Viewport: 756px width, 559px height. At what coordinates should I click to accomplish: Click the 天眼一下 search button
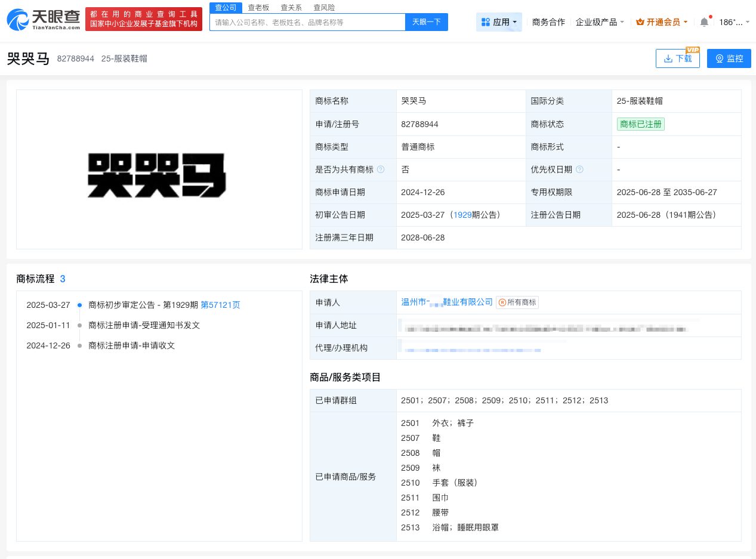tap(426, 21)
